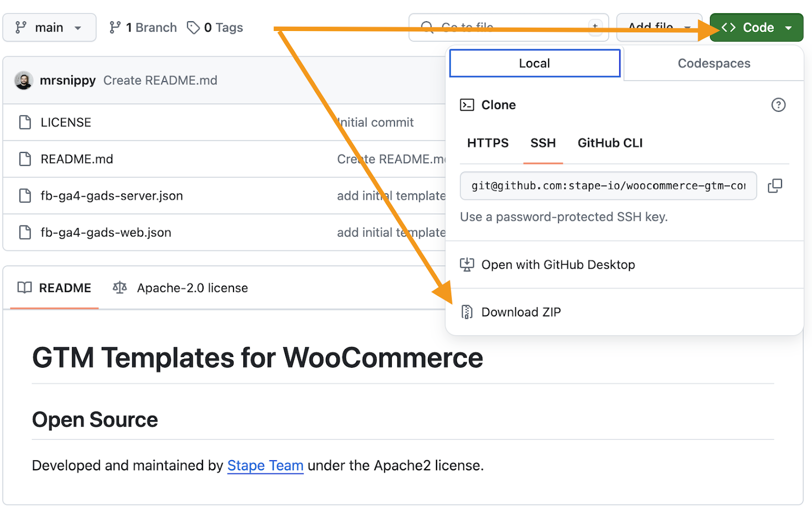This screenshot has height=511, width=812.
Task: Select the Local tab
Action: tap(534, 63)
